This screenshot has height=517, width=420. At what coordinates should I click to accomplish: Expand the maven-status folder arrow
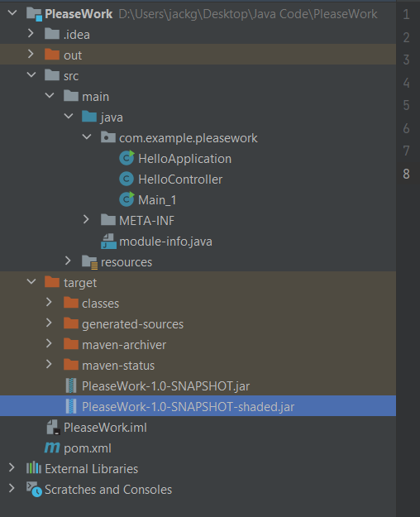click(49, 364)
